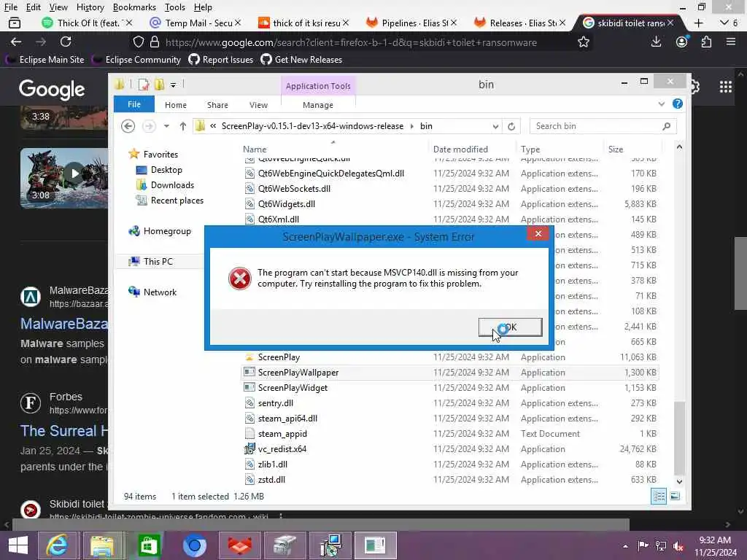The width and height of the screenshot is (747, 560).
Task: Click muted volume icon in system tray
Action: (678, 545)
